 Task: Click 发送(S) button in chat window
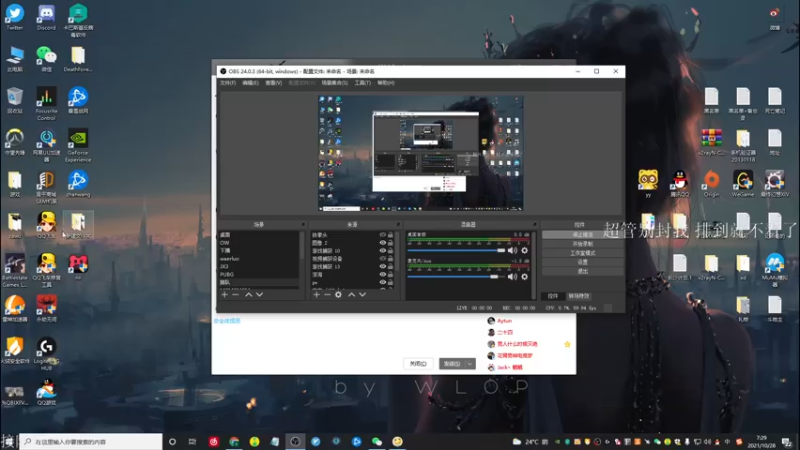tap(453, 364)
